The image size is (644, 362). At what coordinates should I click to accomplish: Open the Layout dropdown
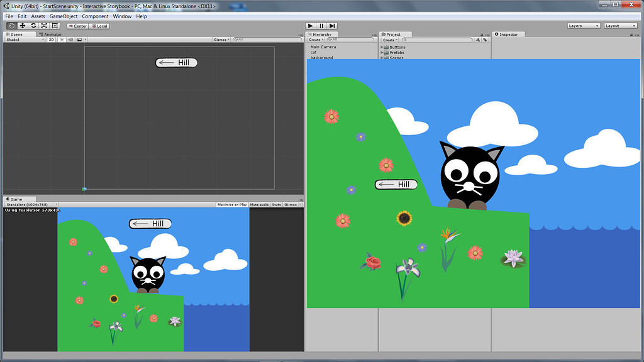click(x=619, y=26)
